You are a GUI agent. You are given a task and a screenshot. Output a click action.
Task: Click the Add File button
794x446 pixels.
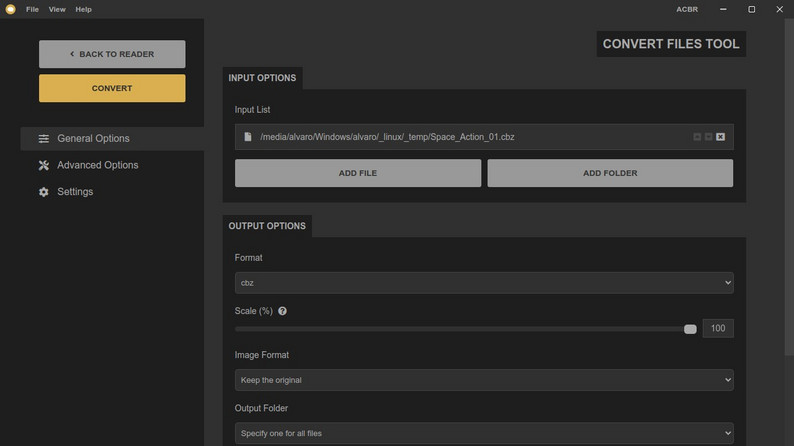coord(358,173)
